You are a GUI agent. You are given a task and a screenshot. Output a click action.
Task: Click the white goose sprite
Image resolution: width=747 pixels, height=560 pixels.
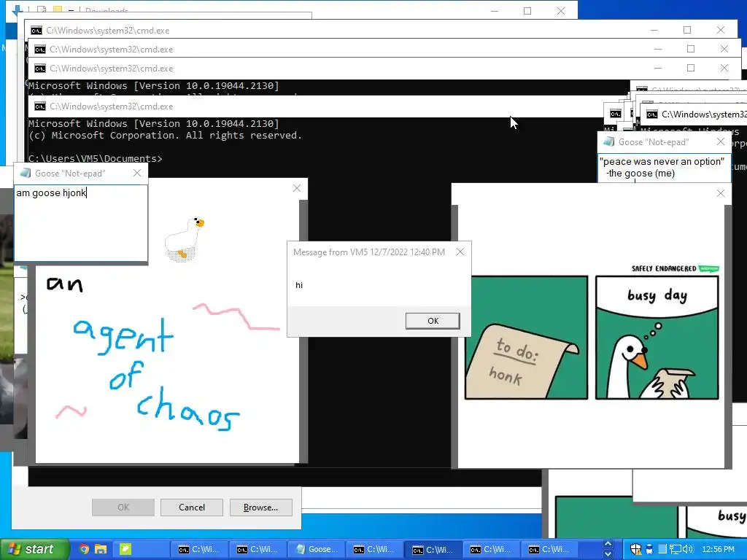[x=183, y=239]
